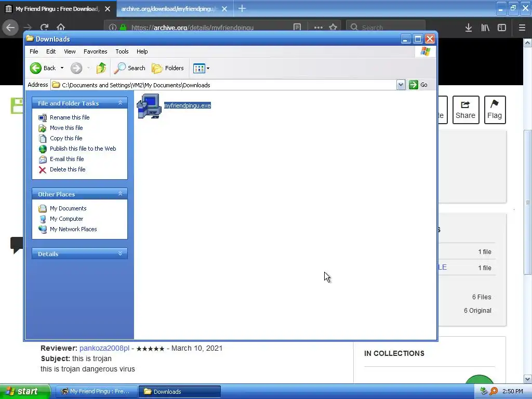
Task: Click the My Network Places icon
Action: [x=43, y=229]
